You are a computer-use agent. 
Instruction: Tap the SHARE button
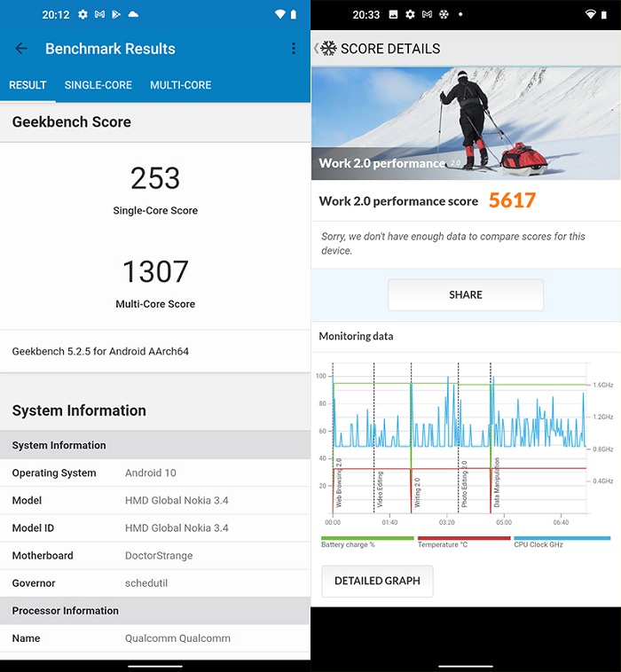tap(466, 295)
